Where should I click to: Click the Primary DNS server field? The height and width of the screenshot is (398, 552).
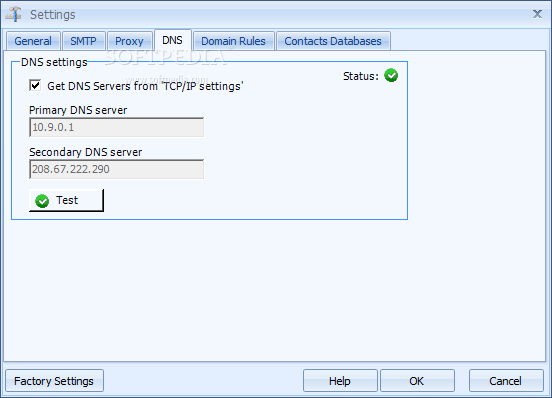[x=117, y=127]
